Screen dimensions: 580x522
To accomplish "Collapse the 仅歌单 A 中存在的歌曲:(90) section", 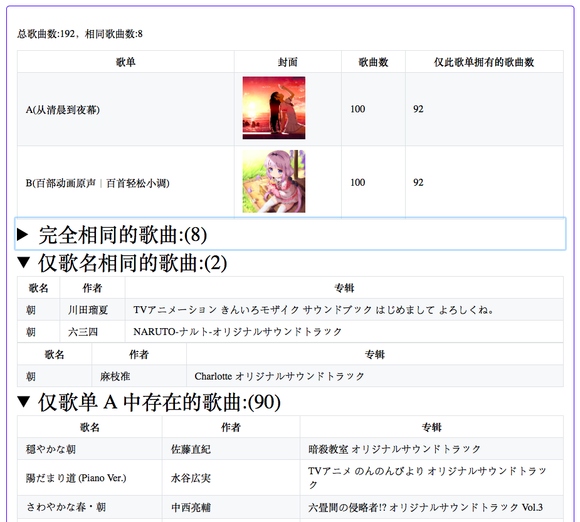I will (149, 402).
